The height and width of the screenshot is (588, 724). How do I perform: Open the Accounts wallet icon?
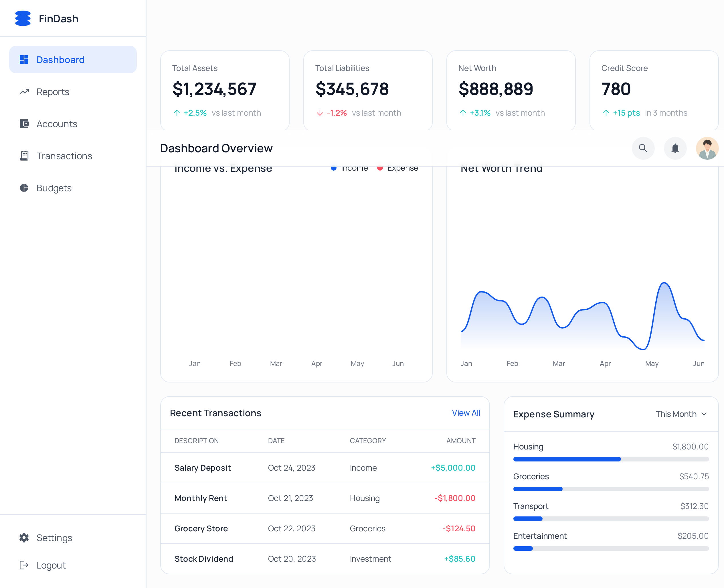point(24,124)
